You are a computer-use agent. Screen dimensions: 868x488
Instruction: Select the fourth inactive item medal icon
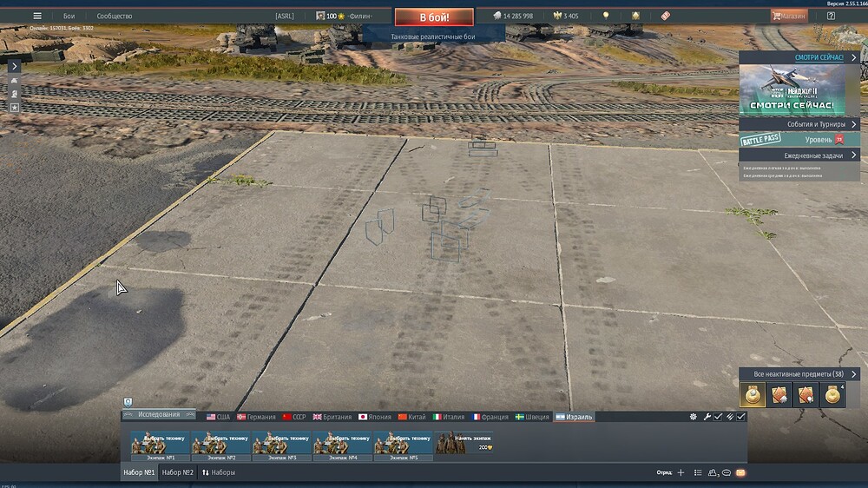pyautogui.click(x=833, y=395)
